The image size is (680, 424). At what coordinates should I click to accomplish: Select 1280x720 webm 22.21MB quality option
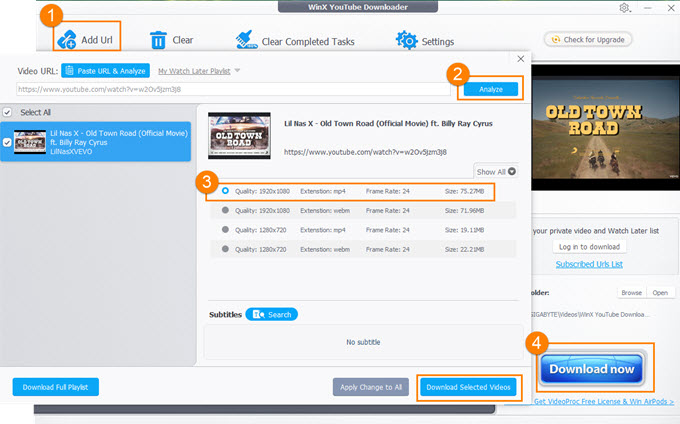[x=225, y=249]
